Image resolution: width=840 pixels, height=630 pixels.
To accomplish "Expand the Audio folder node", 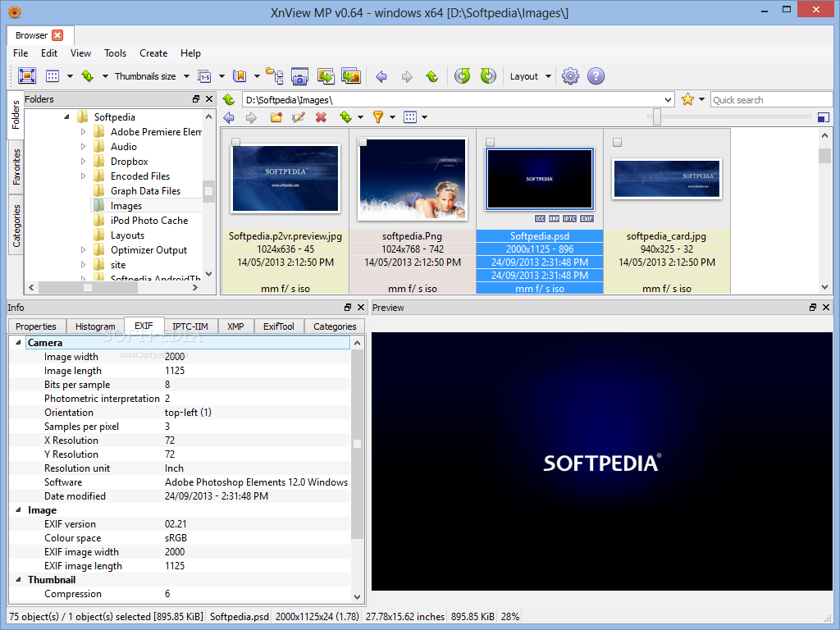I will coord(83,146).
